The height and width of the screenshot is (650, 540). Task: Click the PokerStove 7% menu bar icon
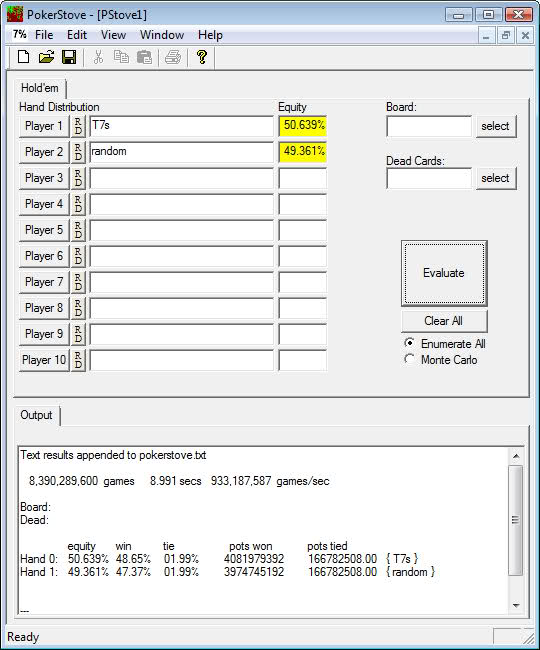[x=19, y=34]
